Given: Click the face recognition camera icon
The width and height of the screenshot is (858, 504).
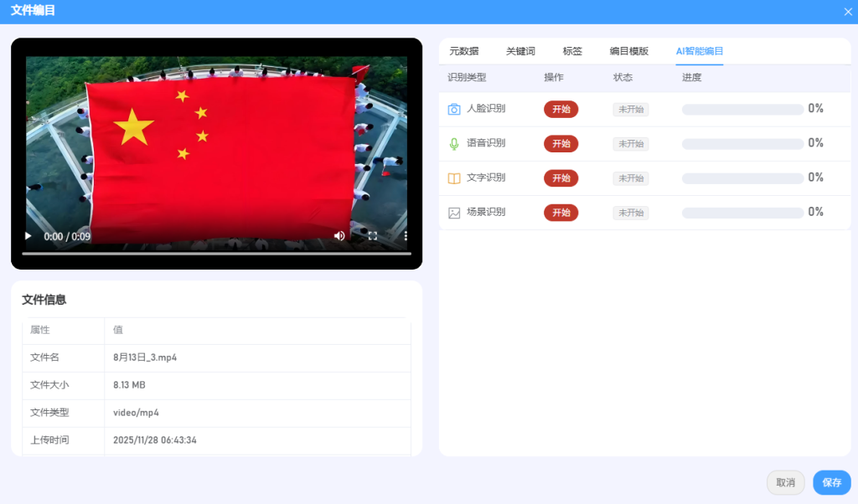Looking at the screenshot, I should 454,110.
